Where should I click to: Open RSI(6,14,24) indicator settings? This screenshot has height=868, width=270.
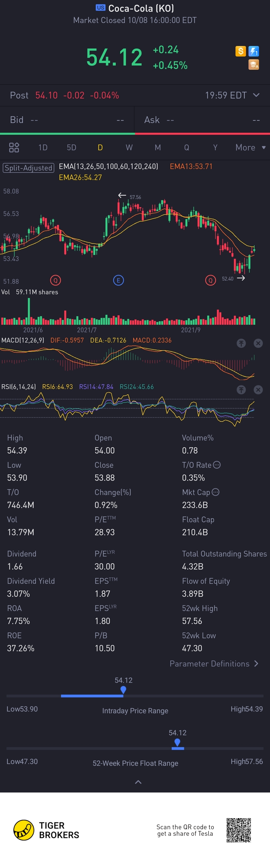pos(18,386)
